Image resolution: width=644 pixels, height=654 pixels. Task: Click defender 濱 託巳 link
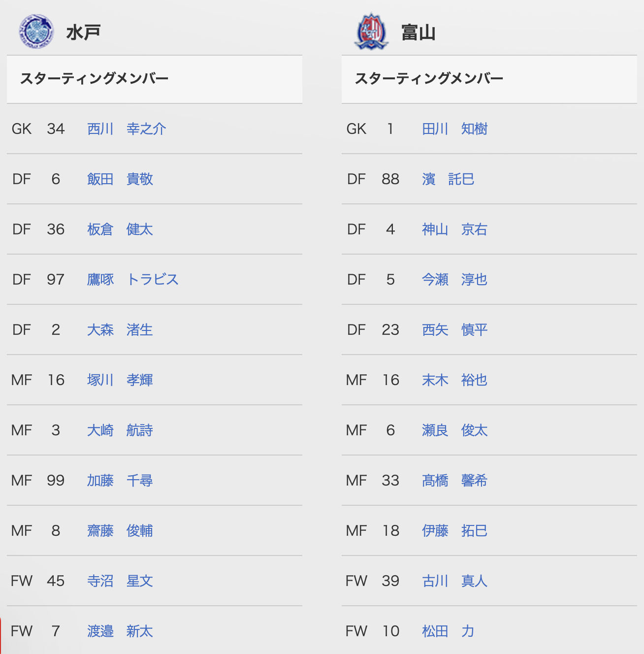448,179
